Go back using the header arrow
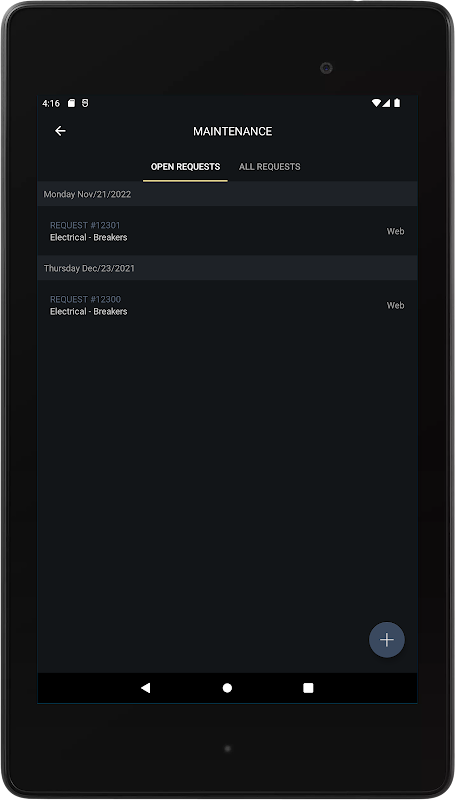Screen dimensions: 455x800 (x=60, y=131)
